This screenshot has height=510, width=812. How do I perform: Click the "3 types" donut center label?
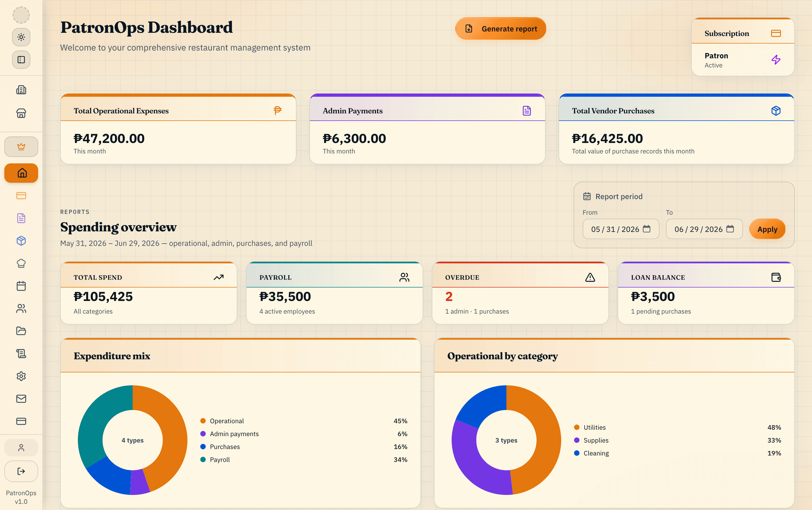click(506, 440)
